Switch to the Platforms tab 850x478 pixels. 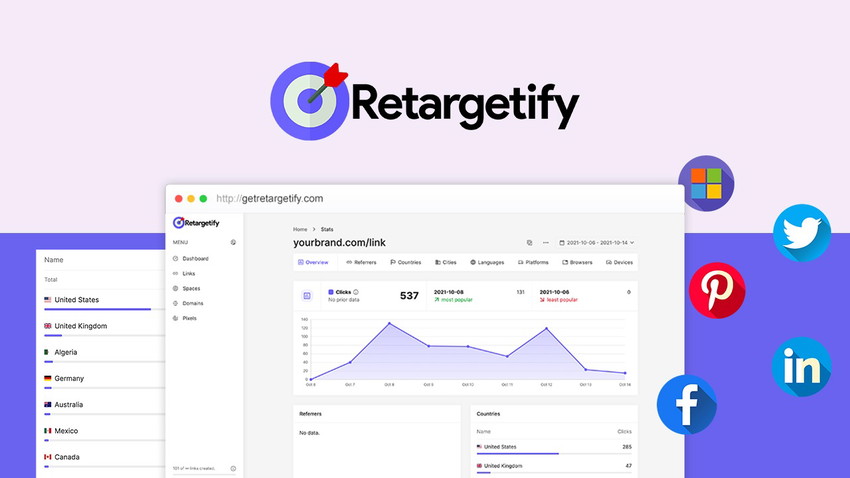(533, 262)
